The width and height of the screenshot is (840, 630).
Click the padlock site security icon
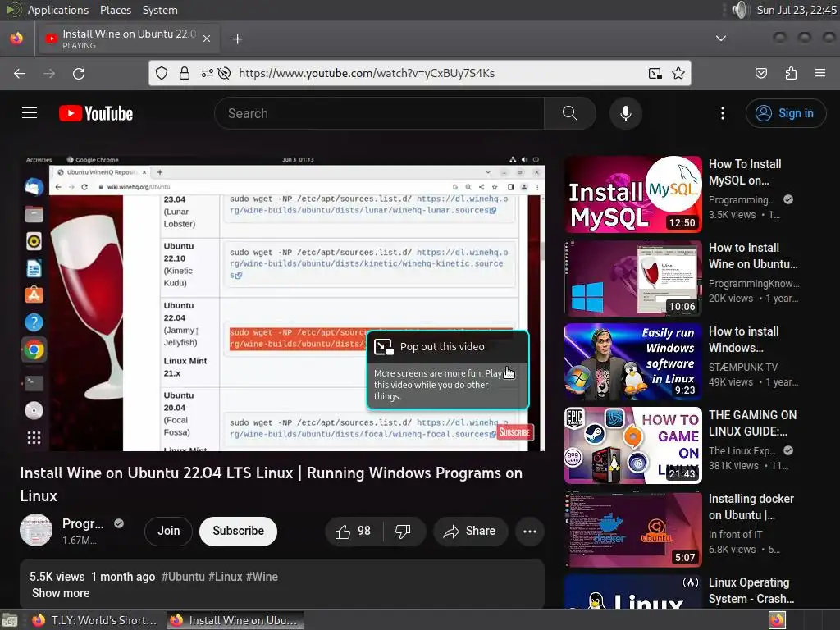185,73
